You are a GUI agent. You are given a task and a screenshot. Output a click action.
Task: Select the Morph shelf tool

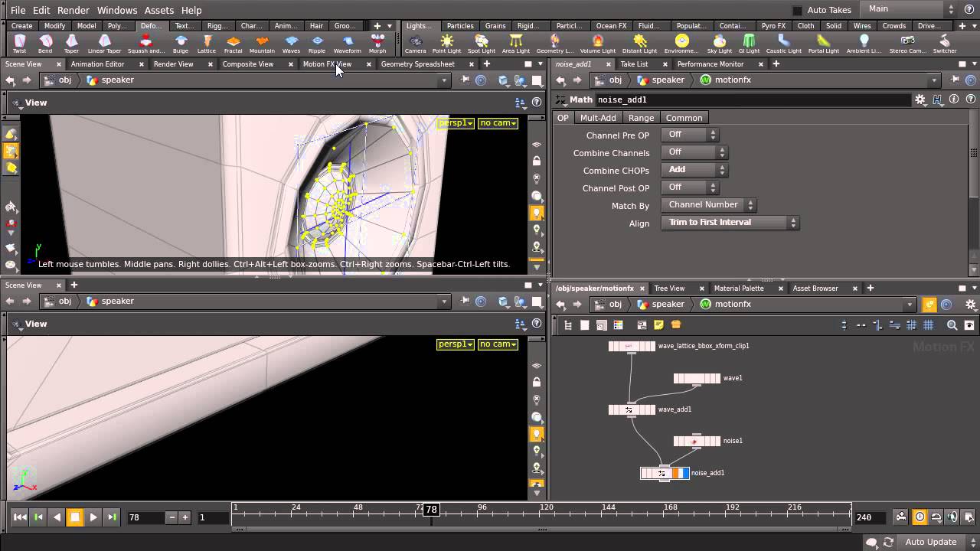tap(377, 44)
